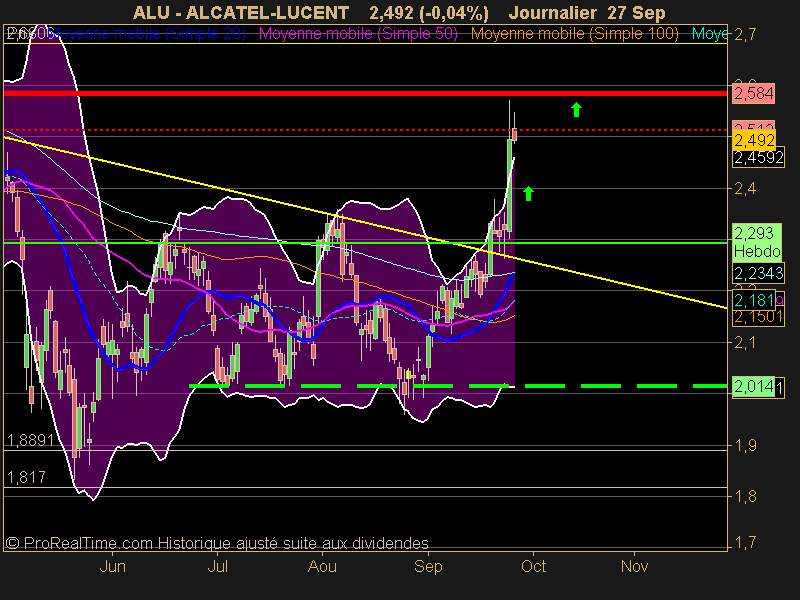The width and height of the screenshot is (800, 600).
Task: Click the Jun month label
Action: click(x=112, y=567)
